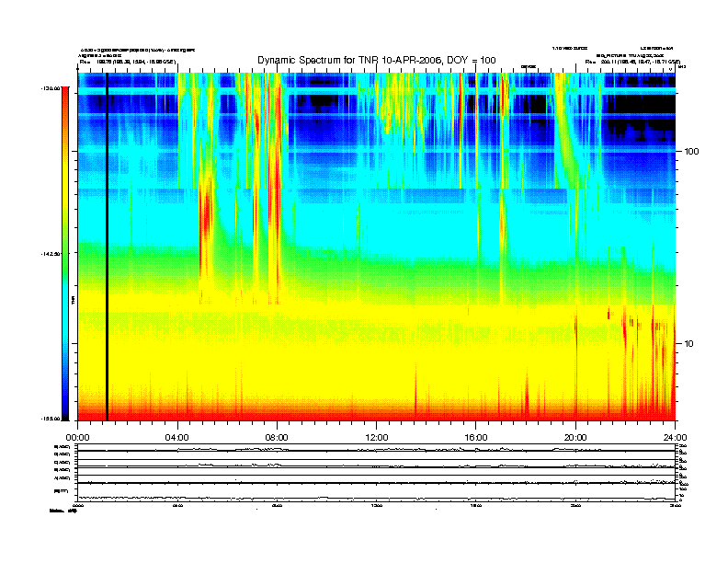This screenshot has width=728, height=563.
Task: Click the -142.50 color scale label
Action: click(51, 254)
